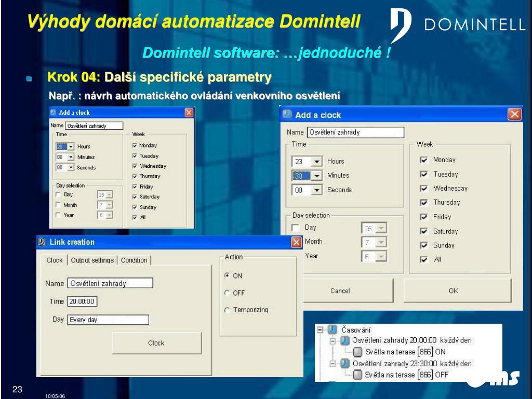Collapse the Časování tree node
The width and height of the screenshot is (532, 399).
(x=320, y=329)
